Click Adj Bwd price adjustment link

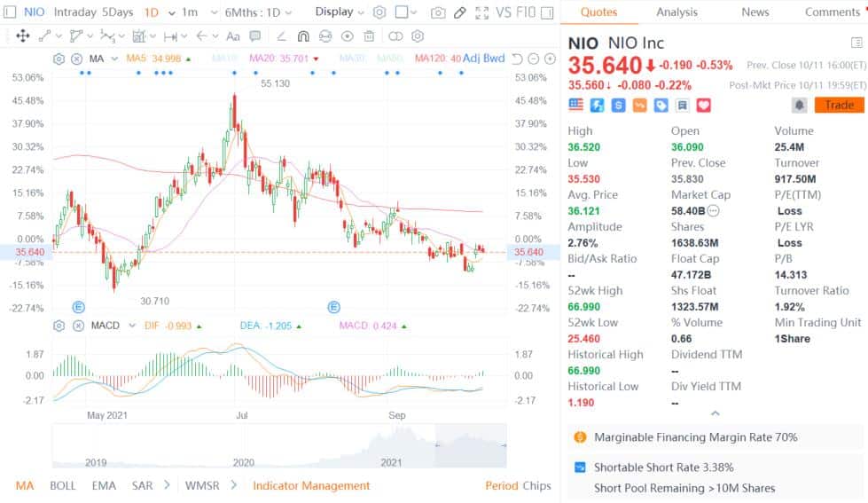pos(484,59)
